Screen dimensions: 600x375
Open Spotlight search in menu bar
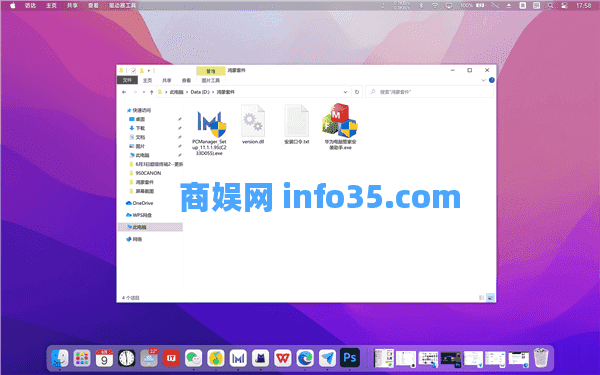pos(550,5)
